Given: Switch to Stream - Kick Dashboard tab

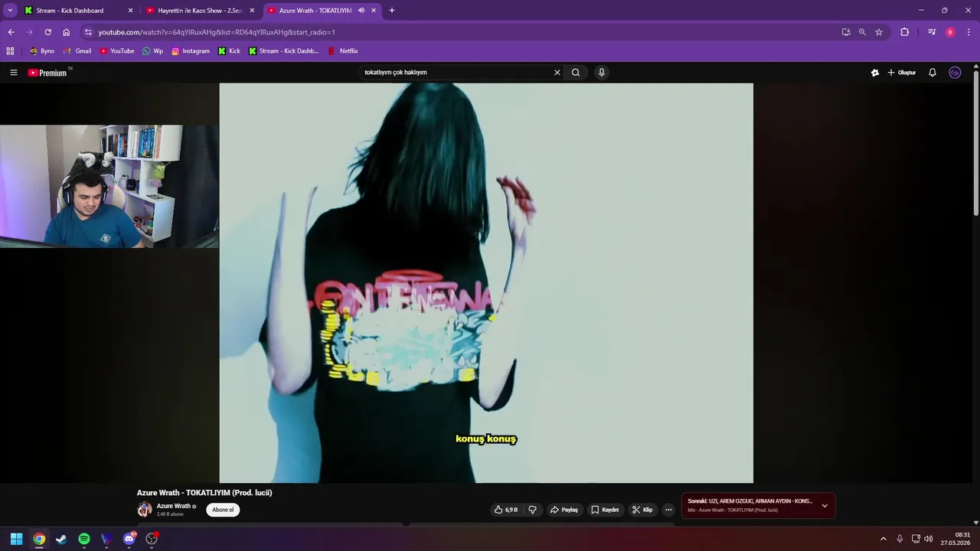Looking at the screenshot, I should point(70,11).
